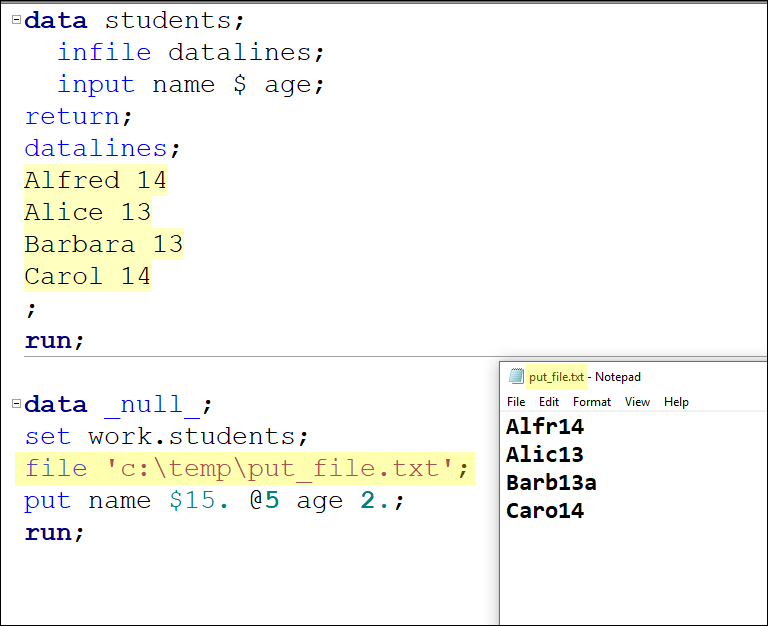Click the 'Alic13' line in Notepad

(545, 455)
